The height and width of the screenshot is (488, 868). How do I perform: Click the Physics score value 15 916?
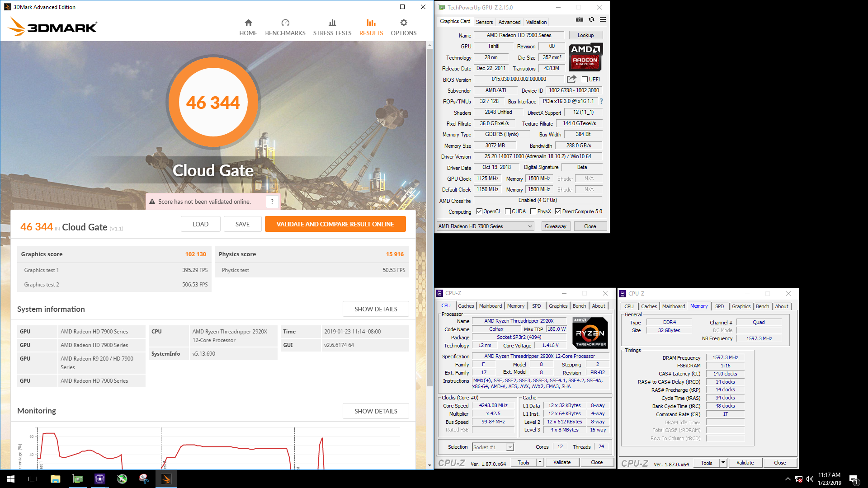(395, 254)
